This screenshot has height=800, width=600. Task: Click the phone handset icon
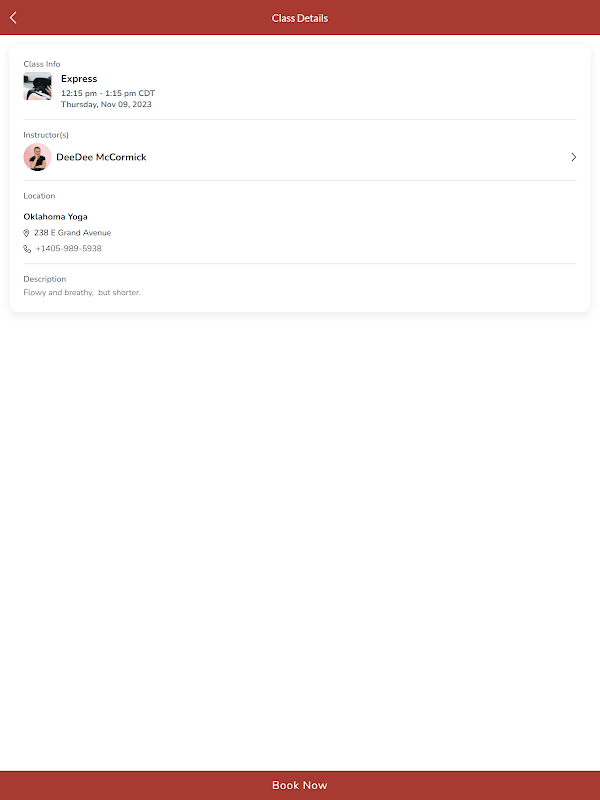[x=27, y=249]
